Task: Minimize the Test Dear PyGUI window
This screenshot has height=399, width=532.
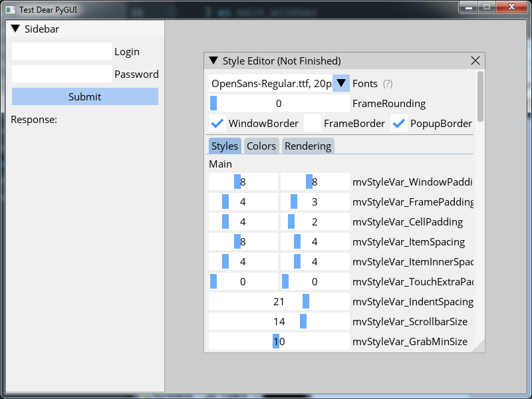Action: point(469,7)
